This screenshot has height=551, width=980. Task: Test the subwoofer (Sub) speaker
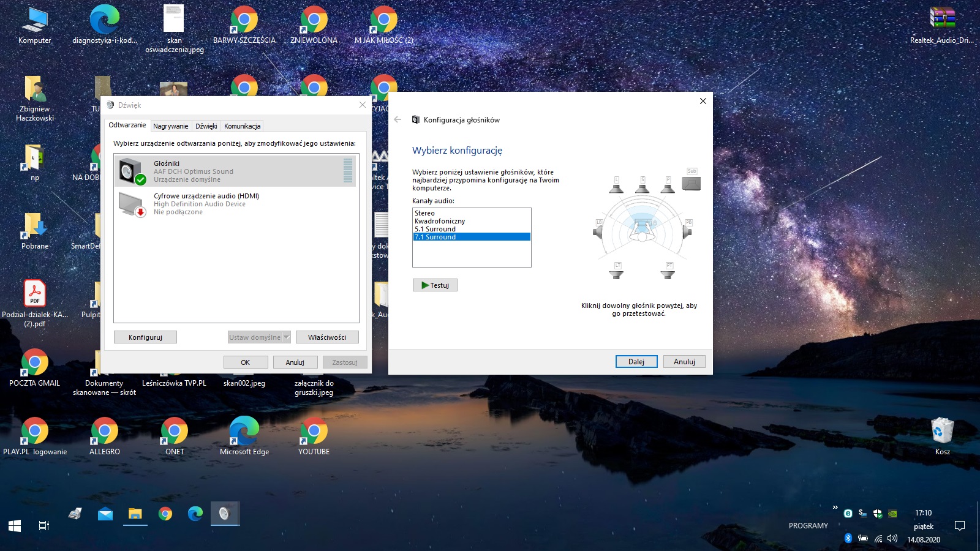click(692, 181)
